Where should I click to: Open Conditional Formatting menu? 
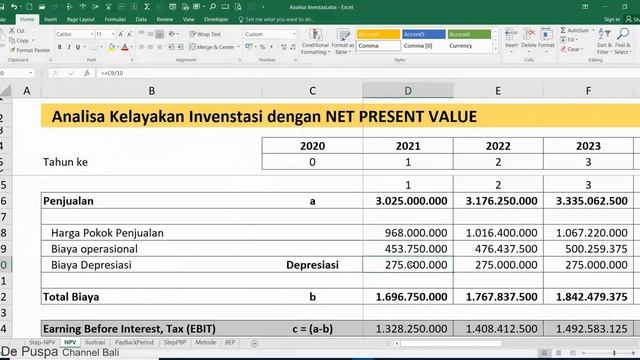click(x=316, y=41)
